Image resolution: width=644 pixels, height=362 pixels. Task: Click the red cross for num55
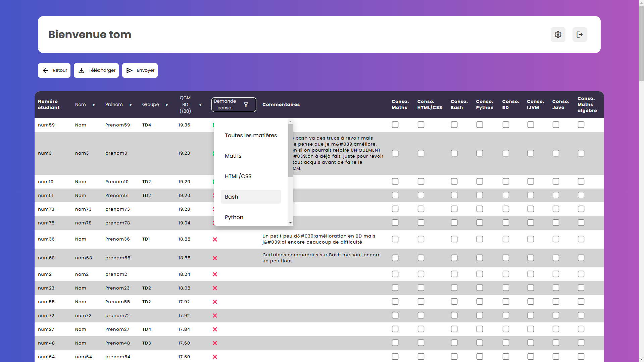(x=215, y=302)
